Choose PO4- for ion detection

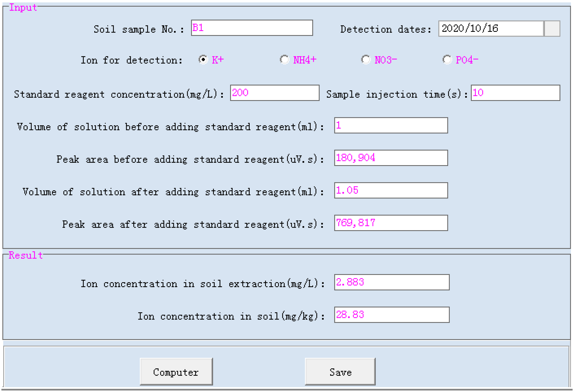point(447,59)
